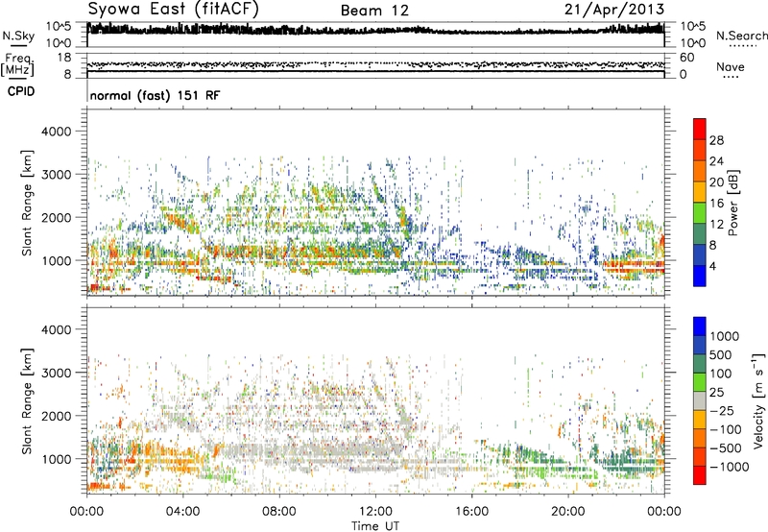Click the 'Time UT' axis title
This screenshot has width=768, height=532.
375,526
